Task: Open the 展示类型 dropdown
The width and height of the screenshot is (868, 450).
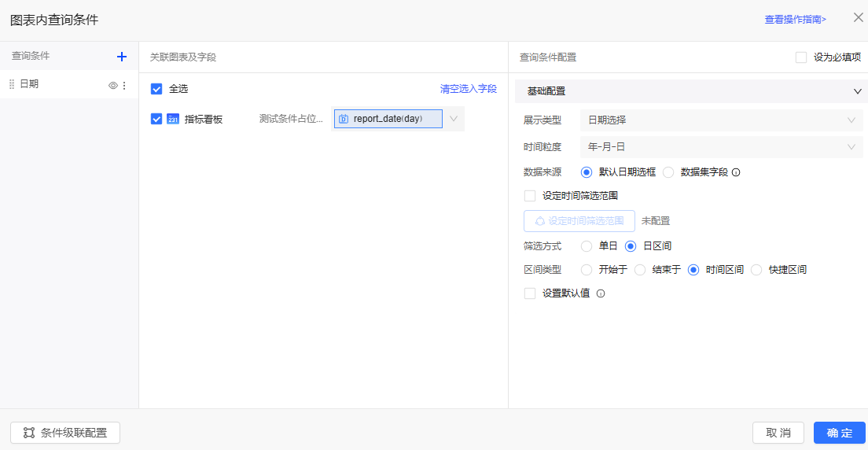Action: (x=720, y=120)
